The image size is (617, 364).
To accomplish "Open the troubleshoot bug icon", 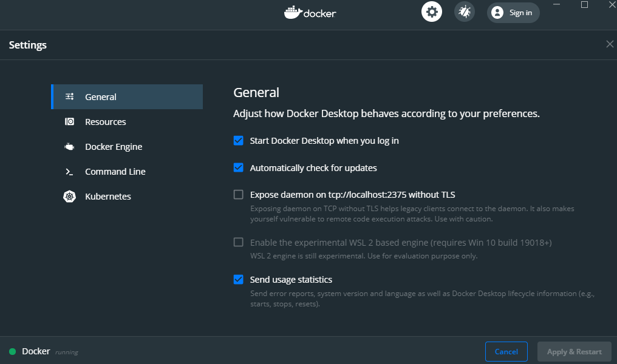I will pyautogui.click(x=465, y=12).
